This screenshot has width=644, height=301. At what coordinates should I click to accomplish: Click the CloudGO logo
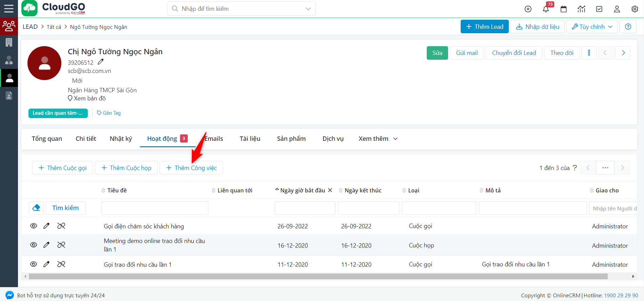point(54,8)
